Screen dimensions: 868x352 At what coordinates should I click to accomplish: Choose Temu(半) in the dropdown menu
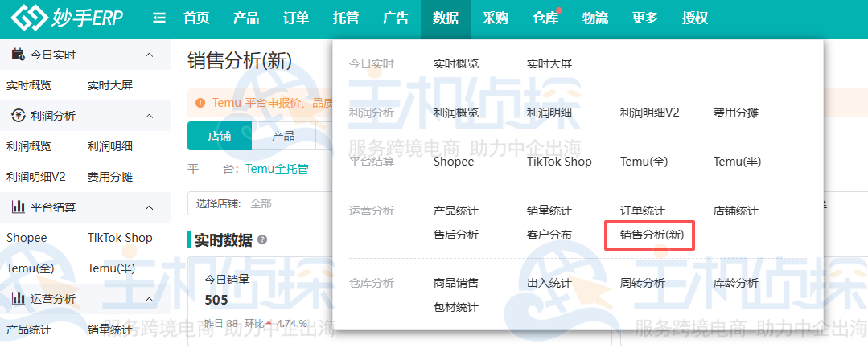pyautogui.click(x=738, y=162)
